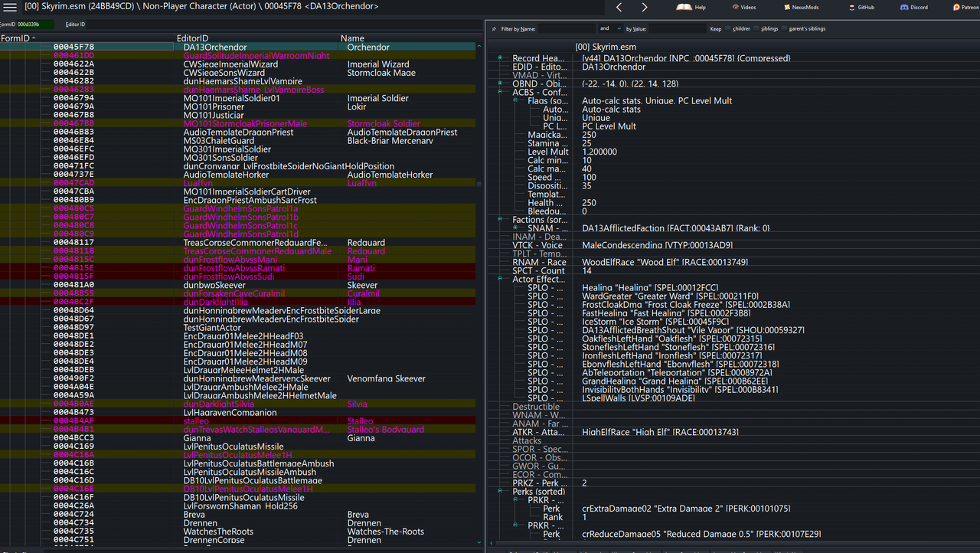Navigate forward with the right arrow

[645, 7]
